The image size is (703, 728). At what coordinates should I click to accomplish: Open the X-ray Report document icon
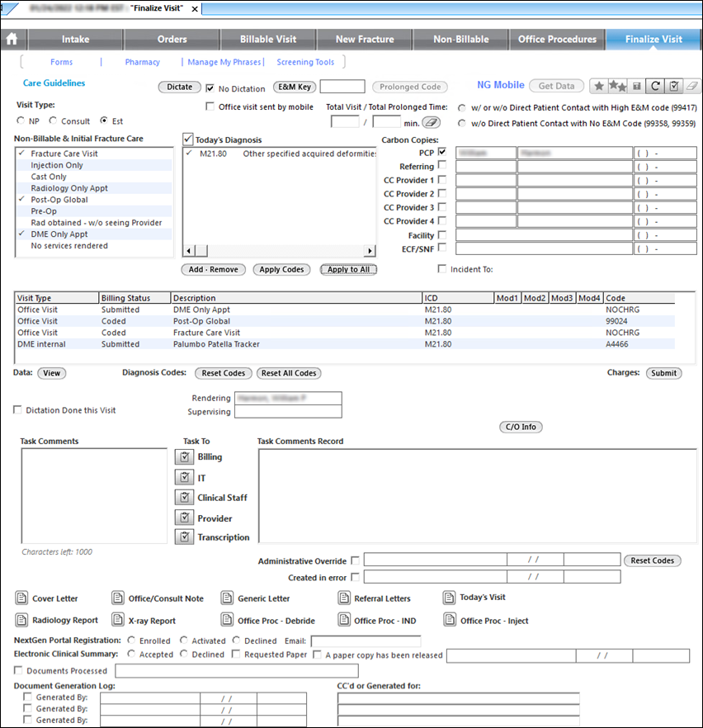click(x=118, y=619)
